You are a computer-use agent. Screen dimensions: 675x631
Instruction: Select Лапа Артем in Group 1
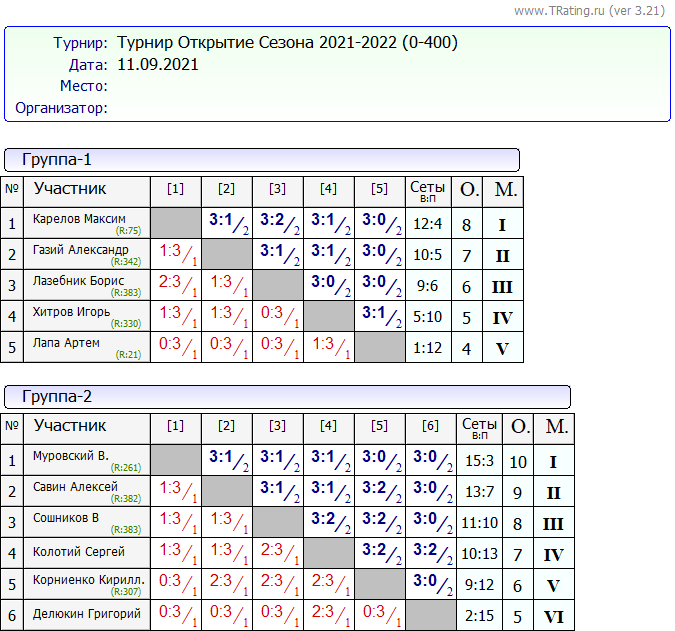point(66,343)
